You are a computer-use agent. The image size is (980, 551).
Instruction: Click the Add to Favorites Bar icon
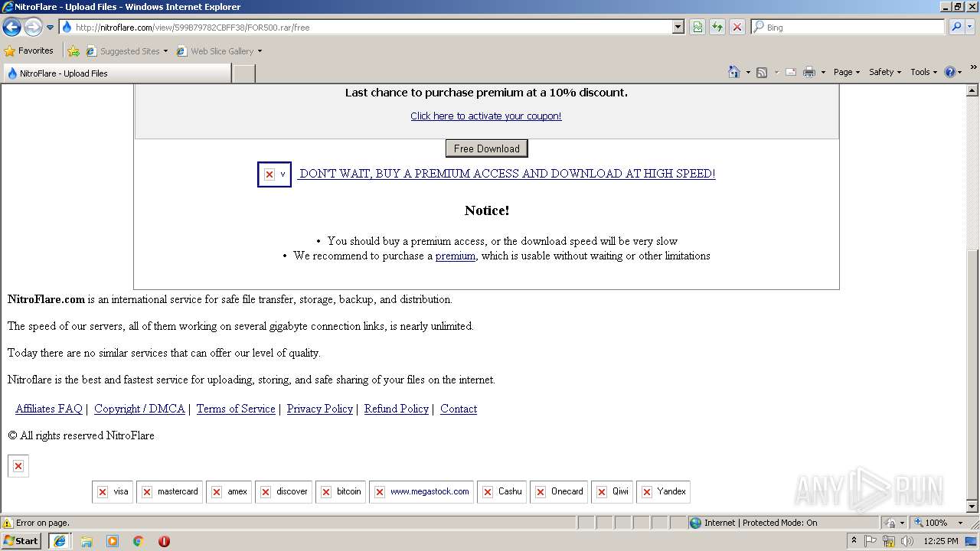(73, 51)
